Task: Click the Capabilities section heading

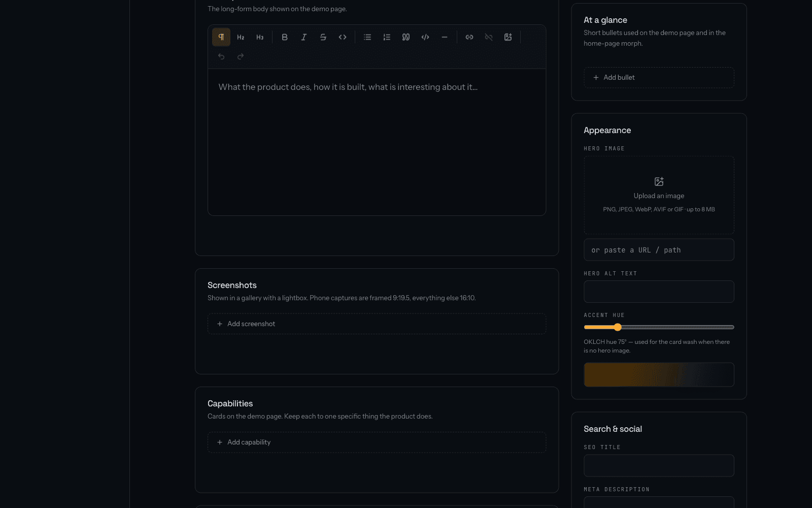Action: coord(230,404)
